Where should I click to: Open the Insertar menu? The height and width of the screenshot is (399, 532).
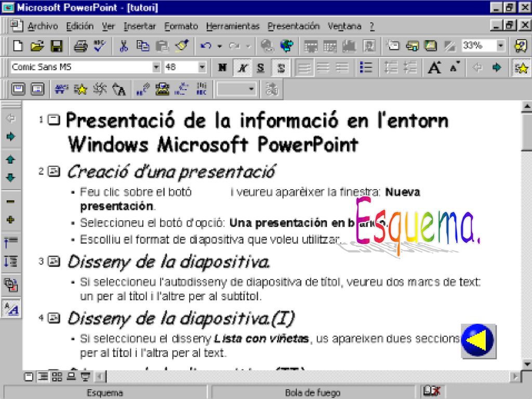coord(140,26)
